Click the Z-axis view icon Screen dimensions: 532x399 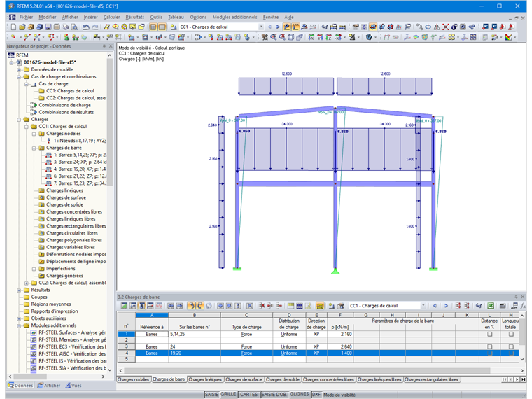coord(329,37)
